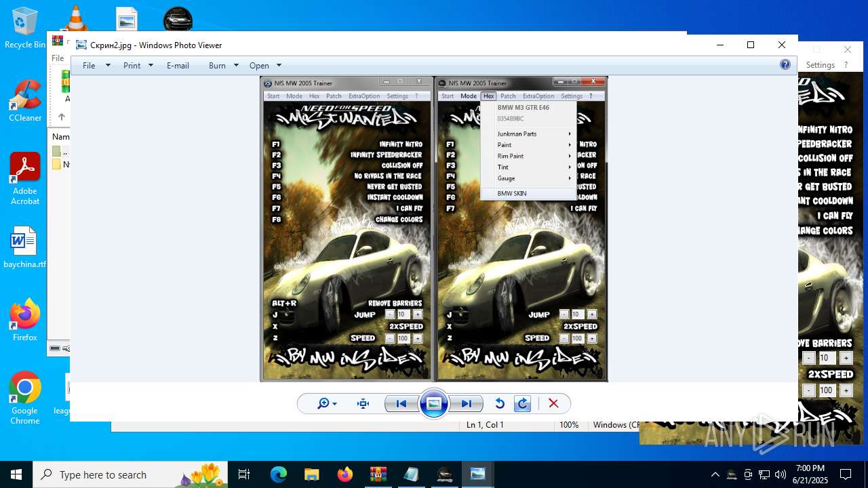
Task: Open the network icon in the system tray
Action: pyautogui.click(x=764, y=474)
